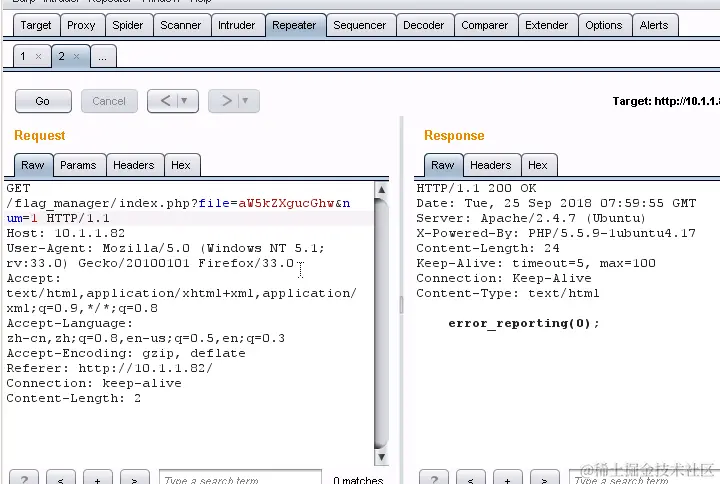Screen dimensions: 720x484
Task: Click the response search next > button
Action: point(545,478)
